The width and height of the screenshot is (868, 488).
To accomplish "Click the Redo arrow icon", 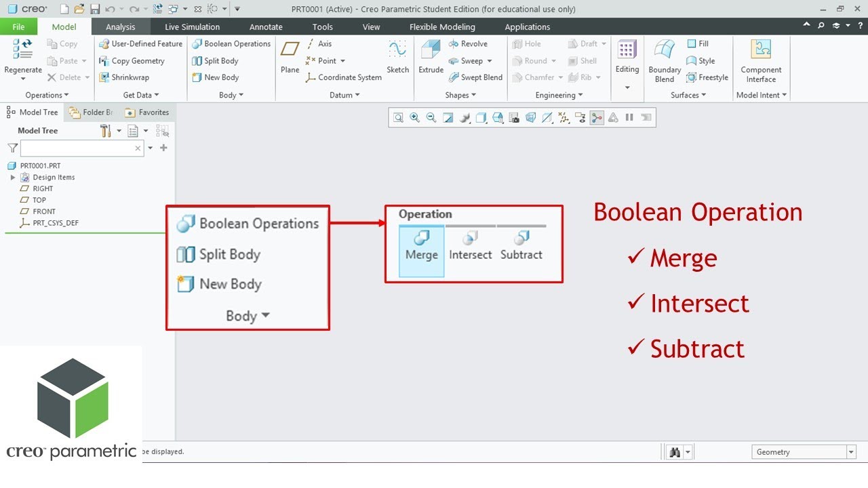I will [134, 9].
